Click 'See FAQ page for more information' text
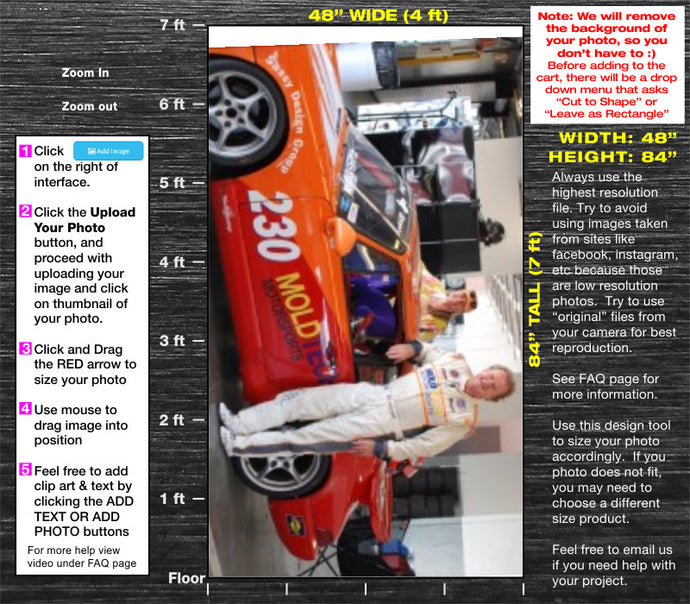This screenshot has height=604, width=690. (x=606, y=386)
